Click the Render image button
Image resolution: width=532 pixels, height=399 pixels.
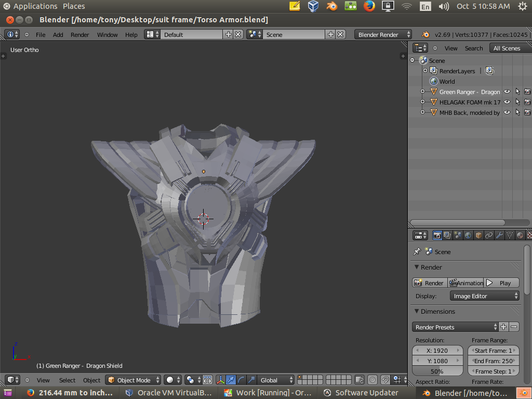(430, 283)
